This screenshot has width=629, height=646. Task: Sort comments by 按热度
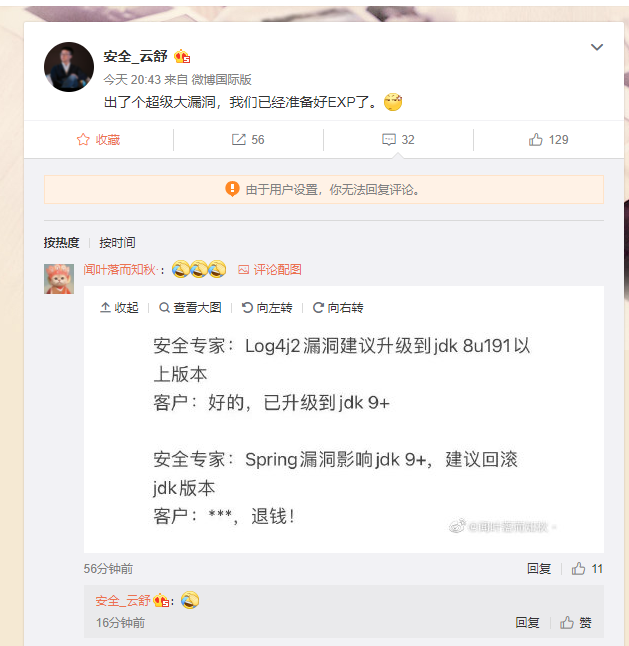[61, 243]
